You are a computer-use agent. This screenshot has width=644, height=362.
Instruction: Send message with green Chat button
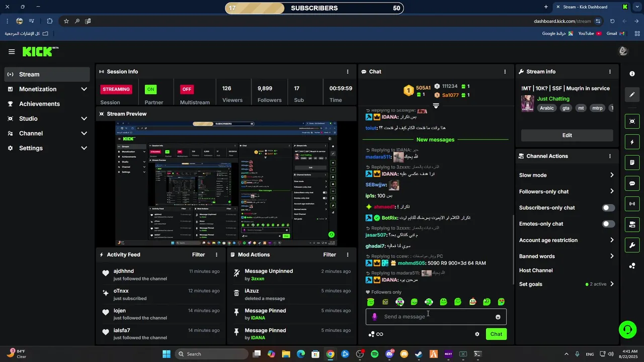click(x=496, y=334)
